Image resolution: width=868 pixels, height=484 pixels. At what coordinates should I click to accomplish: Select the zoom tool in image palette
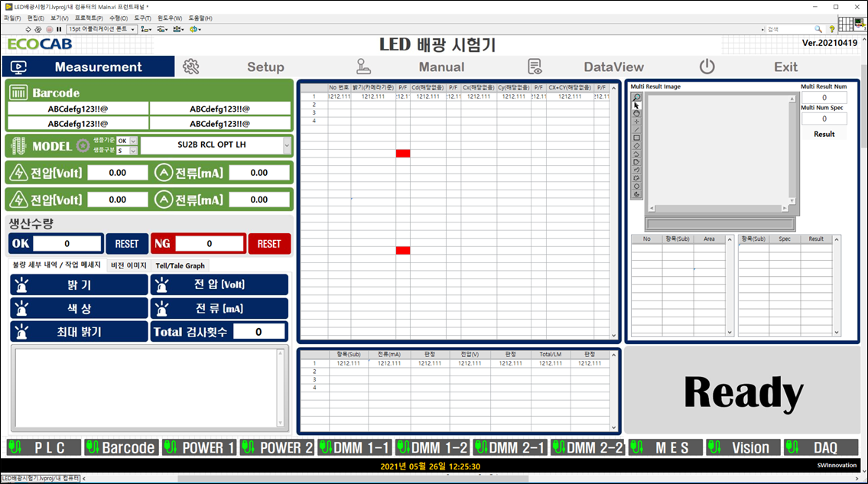636,97
